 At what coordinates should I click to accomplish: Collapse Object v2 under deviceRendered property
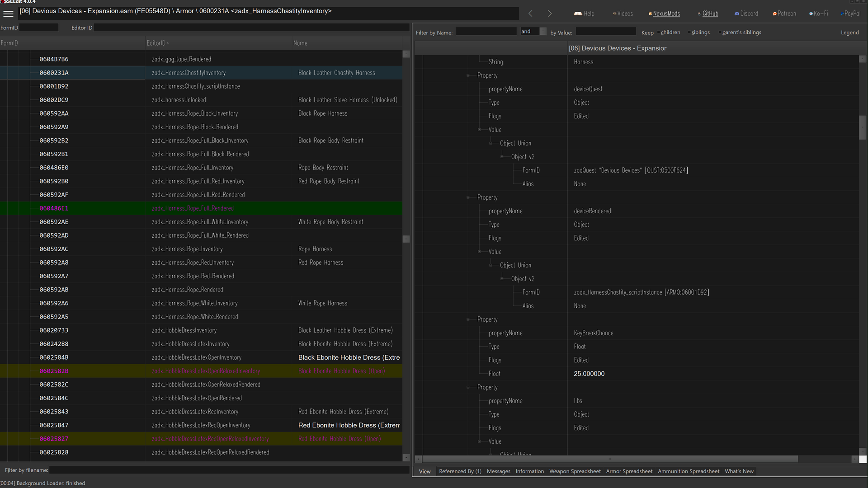[502, 279]
